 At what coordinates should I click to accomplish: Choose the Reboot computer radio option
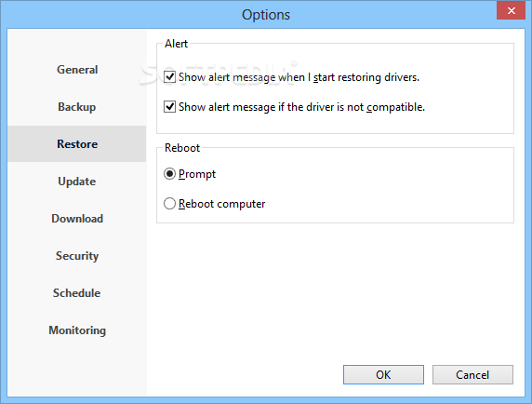(x=169, y=204)
